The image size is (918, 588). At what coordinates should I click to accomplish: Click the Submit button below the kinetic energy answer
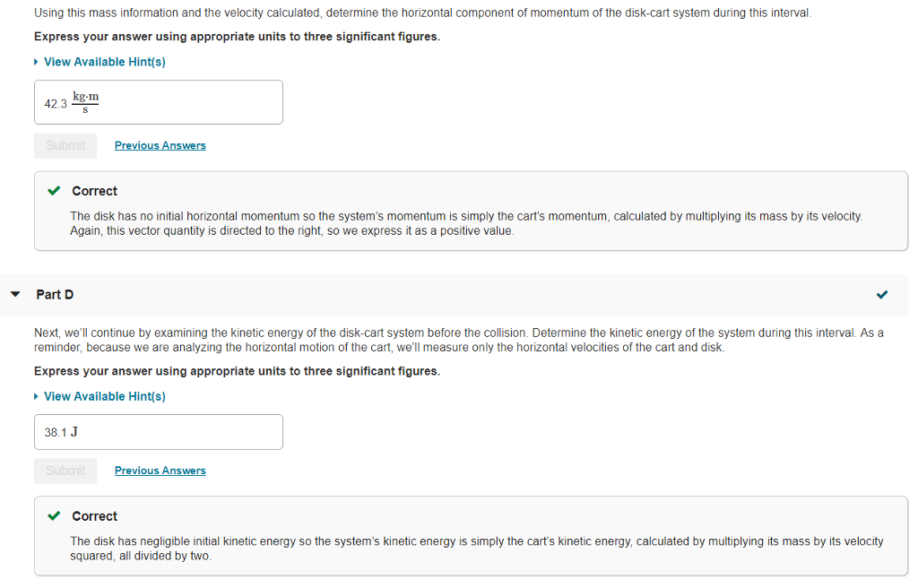[x=65, y=471]
